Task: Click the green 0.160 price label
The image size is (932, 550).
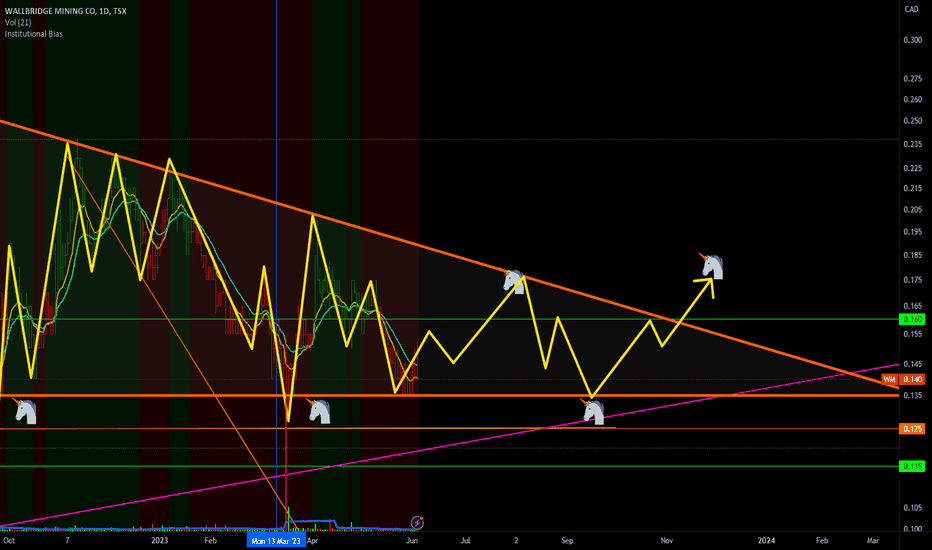Action: pos(912,319)
